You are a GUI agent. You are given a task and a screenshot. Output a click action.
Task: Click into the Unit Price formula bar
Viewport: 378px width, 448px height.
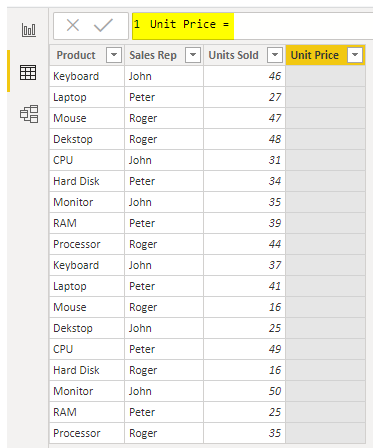(252, 26)
